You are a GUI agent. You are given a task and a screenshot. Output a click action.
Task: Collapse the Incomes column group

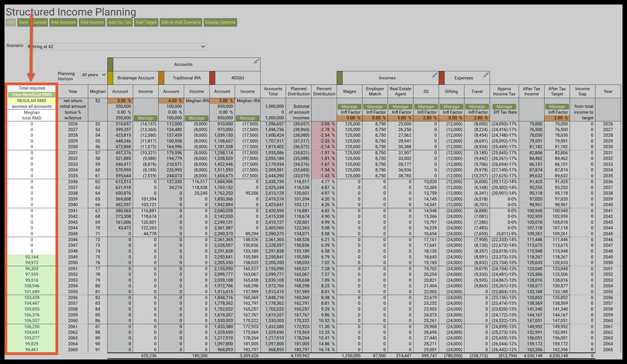pos(434,75)
